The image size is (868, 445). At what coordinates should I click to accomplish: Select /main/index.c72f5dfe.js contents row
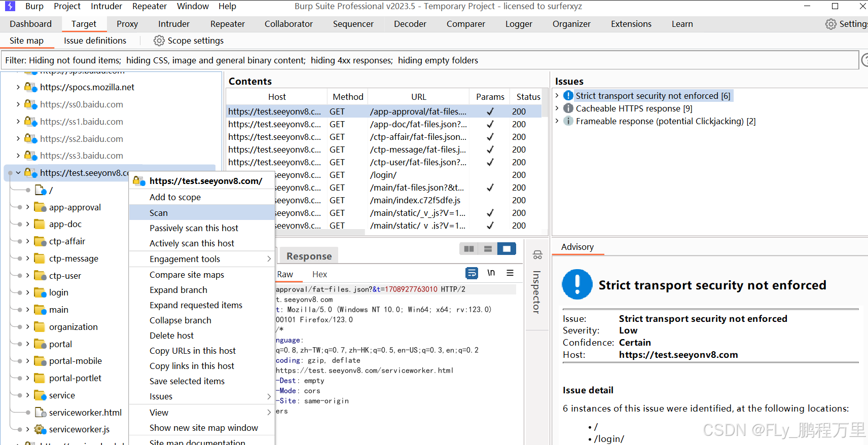[x=384, y=200]
